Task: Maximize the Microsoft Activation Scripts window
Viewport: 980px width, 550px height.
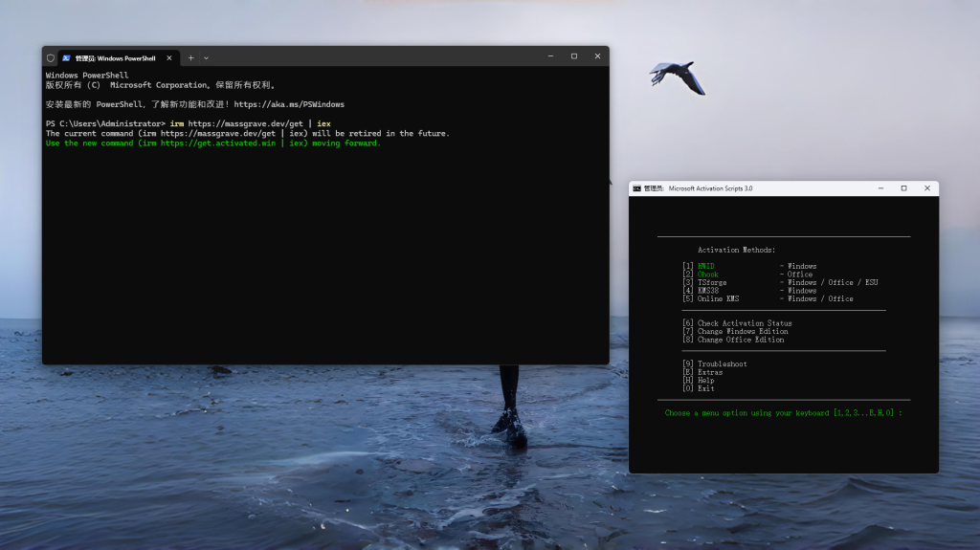Action: pos(903,188)
